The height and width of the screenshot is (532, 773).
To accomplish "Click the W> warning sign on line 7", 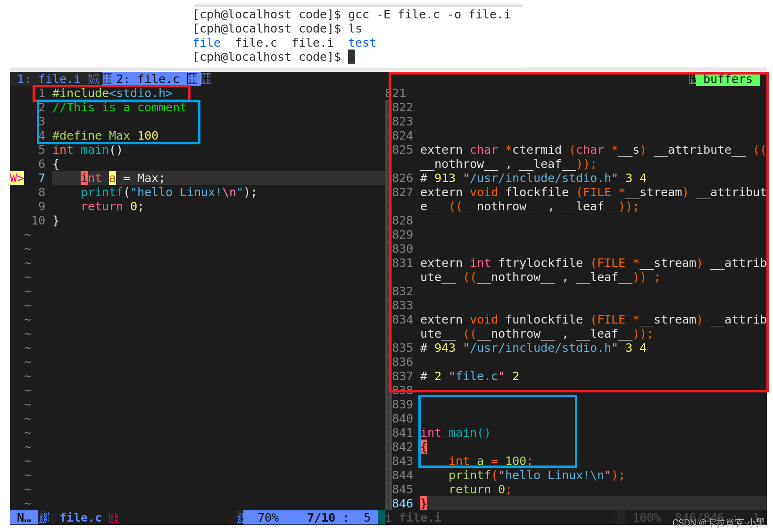I will [x=17, y=178].
